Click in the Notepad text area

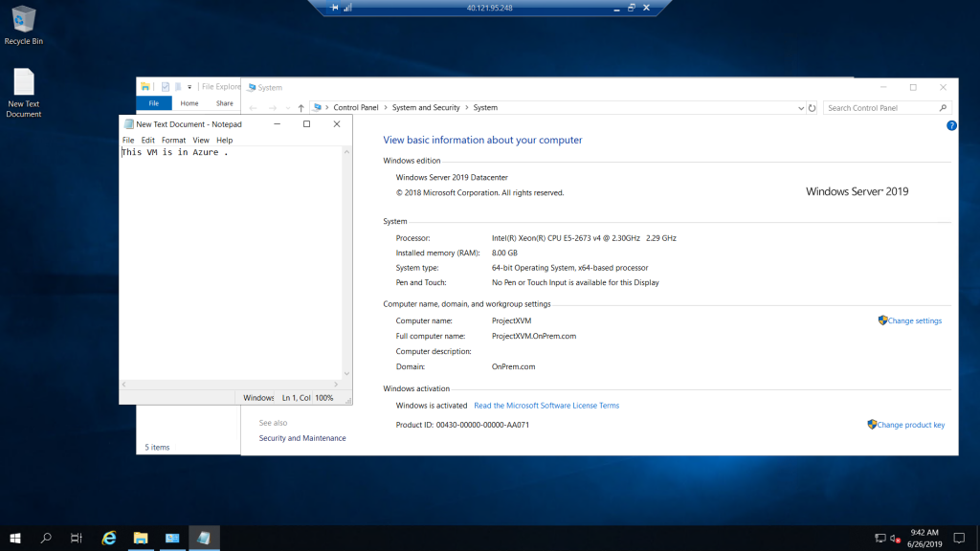pyautogui.click(x=232, y=262)
